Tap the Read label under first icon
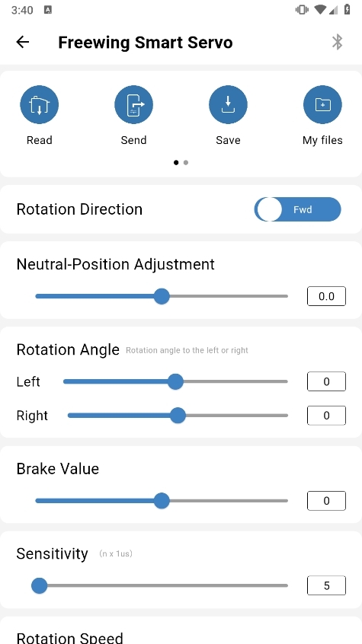Viewport: 362px width, 644px height. tap(39, 140)
